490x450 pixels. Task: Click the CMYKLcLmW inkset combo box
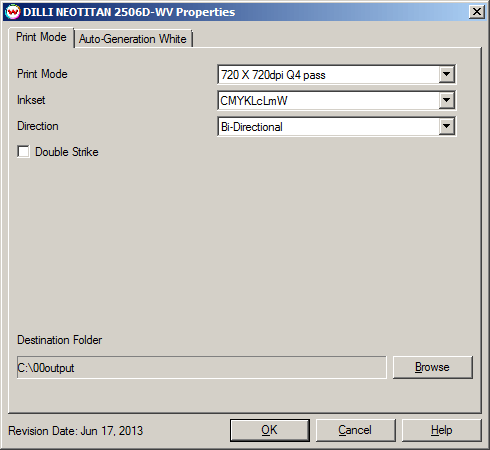pyautogui.click(x=337, y=100)
